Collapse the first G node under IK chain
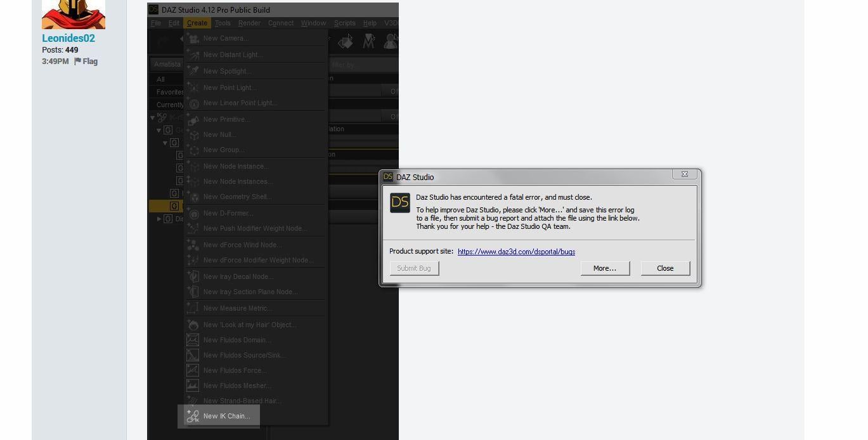The image size is (868, 440). [x=159, y=130]
